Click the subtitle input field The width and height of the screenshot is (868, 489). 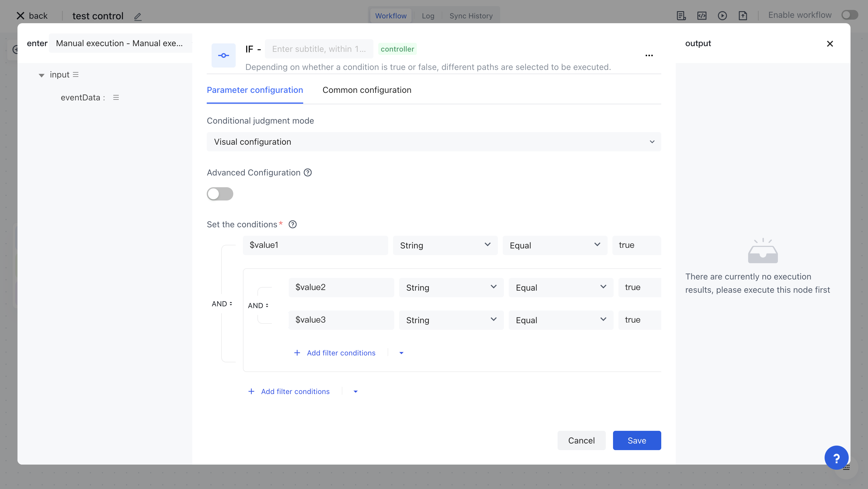pyautogui.click(x=319, y=49)
